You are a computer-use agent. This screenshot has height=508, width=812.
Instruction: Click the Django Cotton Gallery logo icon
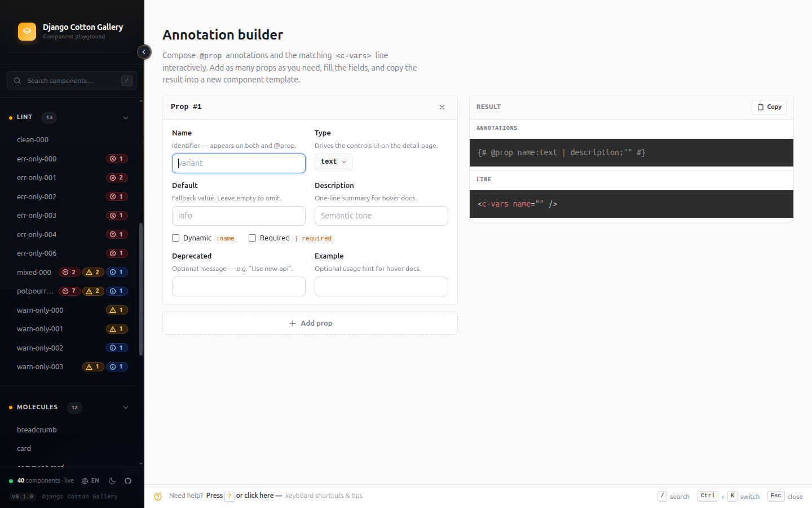pos(27,32)
